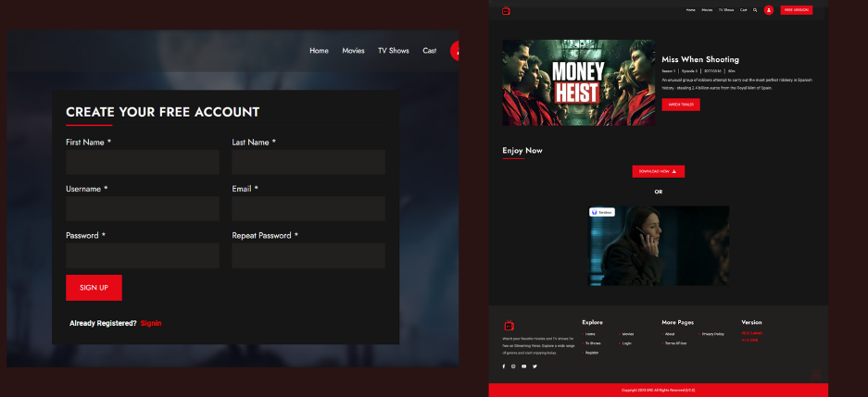Visit the Facebook page from the footer
868x397 pixels.
coord(504,366)
